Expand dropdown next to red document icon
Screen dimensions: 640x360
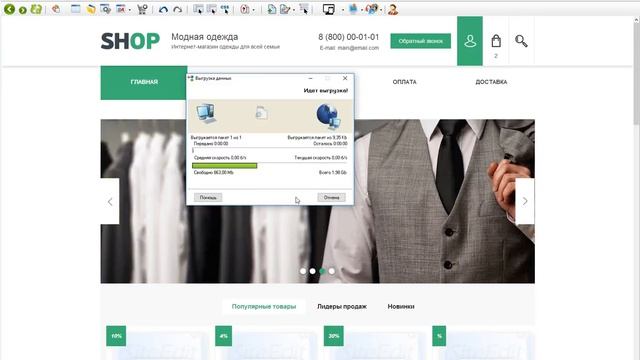(x=253, y=10)
